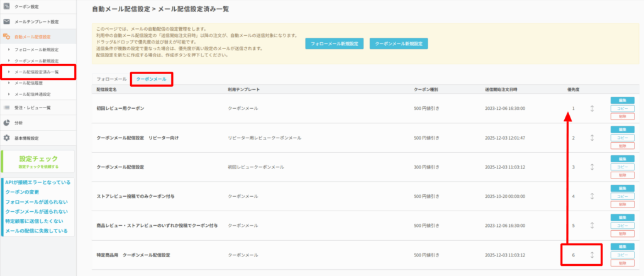Open メール配信設定済み一覧 in the sidebar
The height and width of the screenshot is (276, 644).
point(36,72)
